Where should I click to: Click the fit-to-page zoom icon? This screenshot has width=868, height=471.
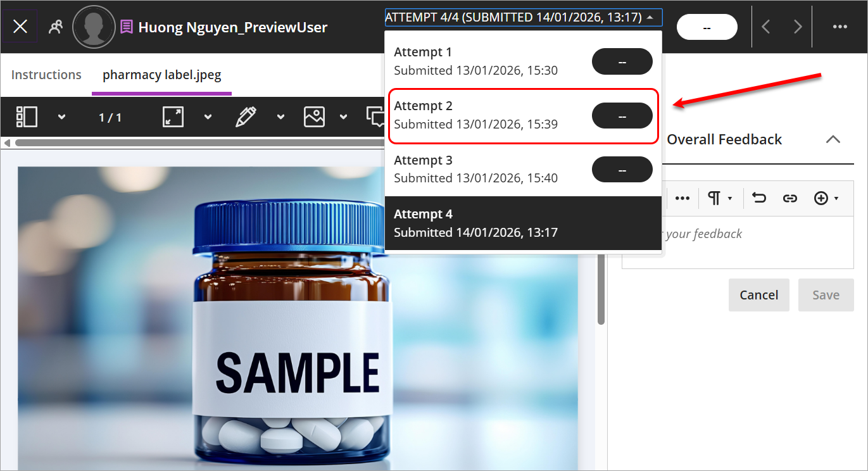173,116
